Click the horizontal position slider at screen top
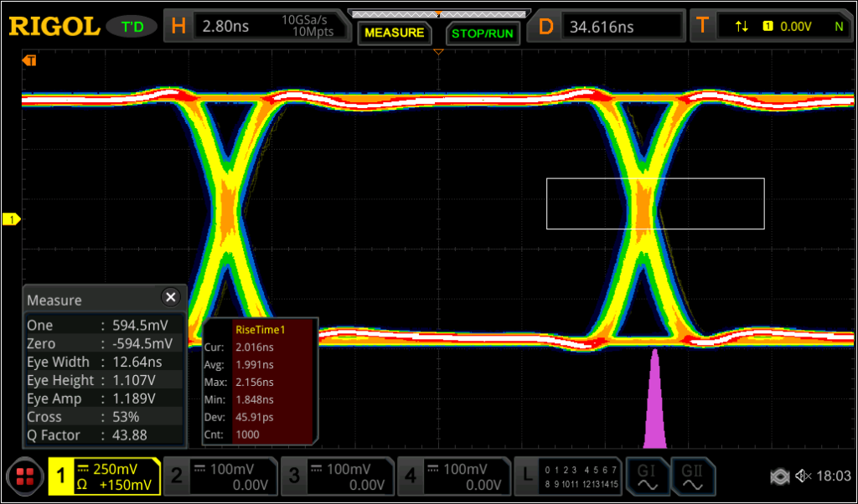 438,13
